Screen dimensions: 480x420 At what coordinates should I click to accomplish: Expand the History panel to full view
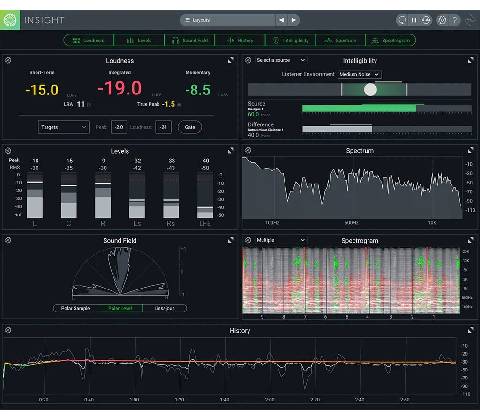470,330
